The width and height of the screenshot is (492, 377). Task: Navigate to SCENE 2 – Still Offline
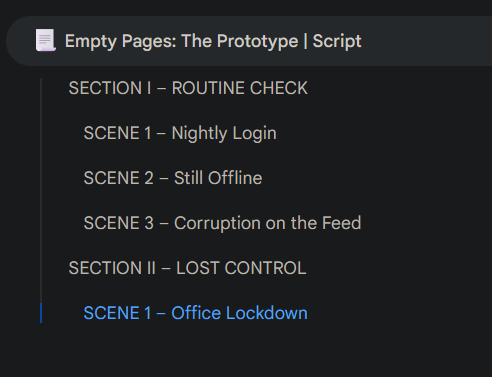tap(173, 178)
